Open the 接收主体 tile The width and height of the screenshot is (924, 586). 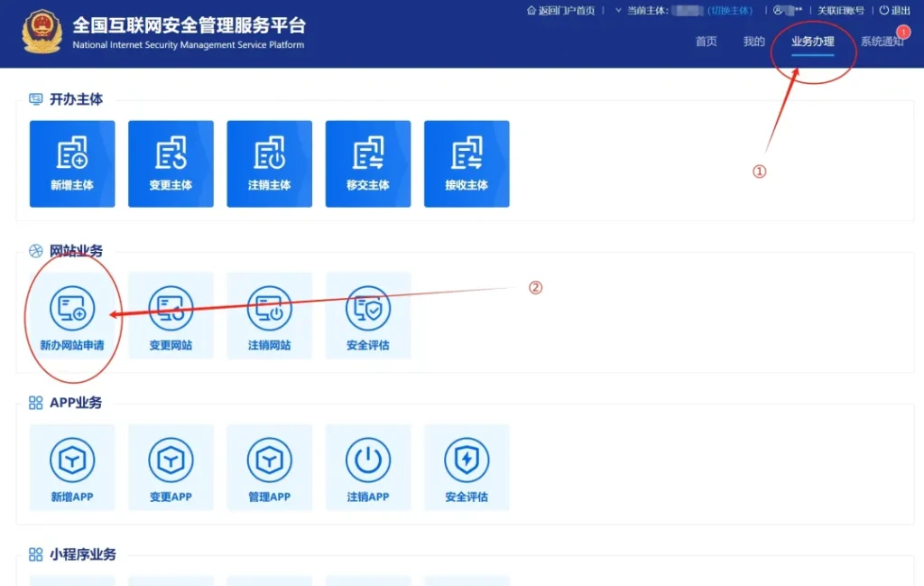tap(467, 164)
